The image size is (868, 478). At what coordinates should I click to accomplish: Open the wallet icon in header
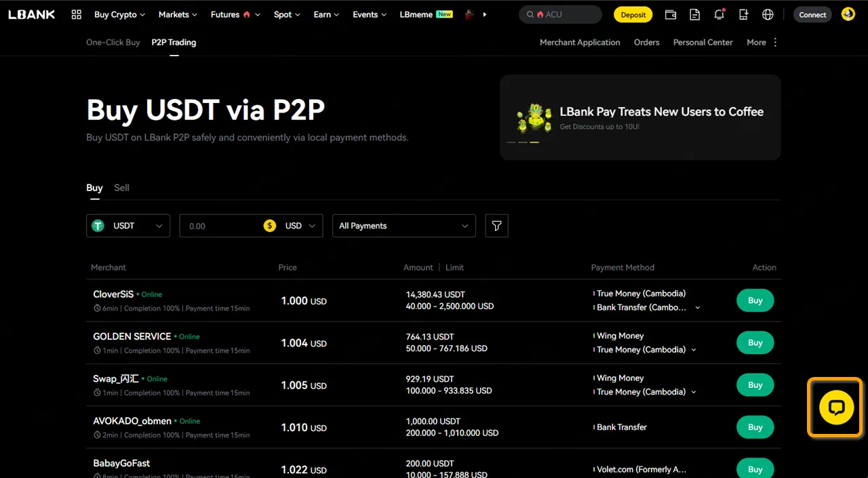(x=670, y=14)
